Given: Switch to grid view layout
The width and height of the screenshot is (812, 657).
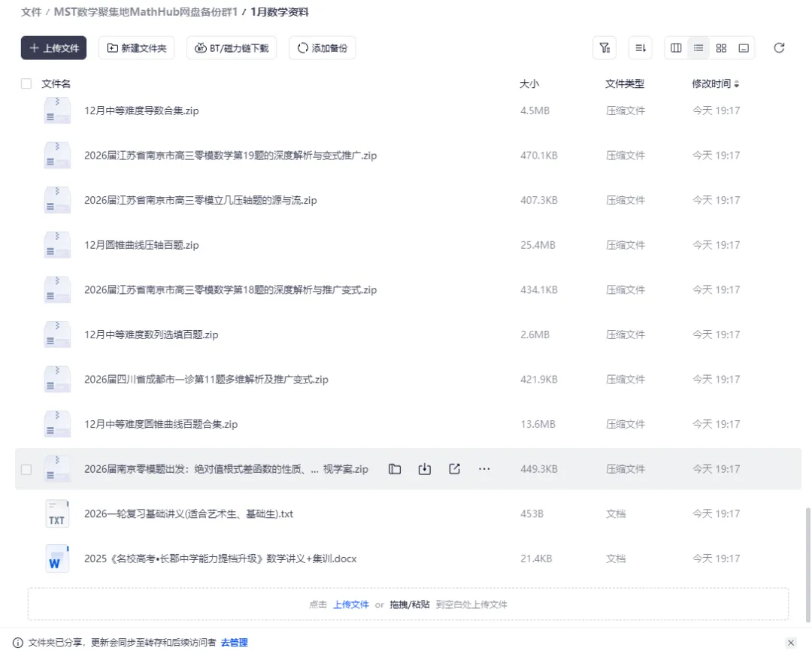Looking at the screenshot, I should coord(720,47).
